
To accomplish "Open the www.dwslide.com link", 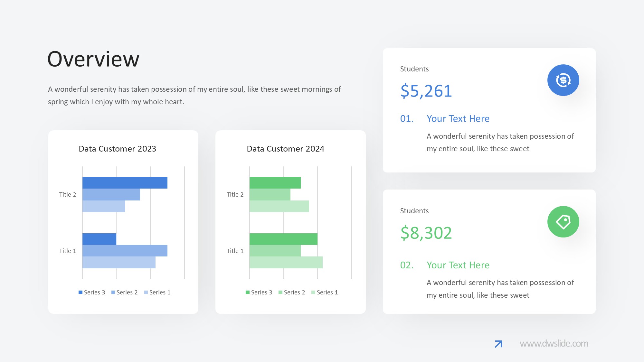I will [554, 344].
